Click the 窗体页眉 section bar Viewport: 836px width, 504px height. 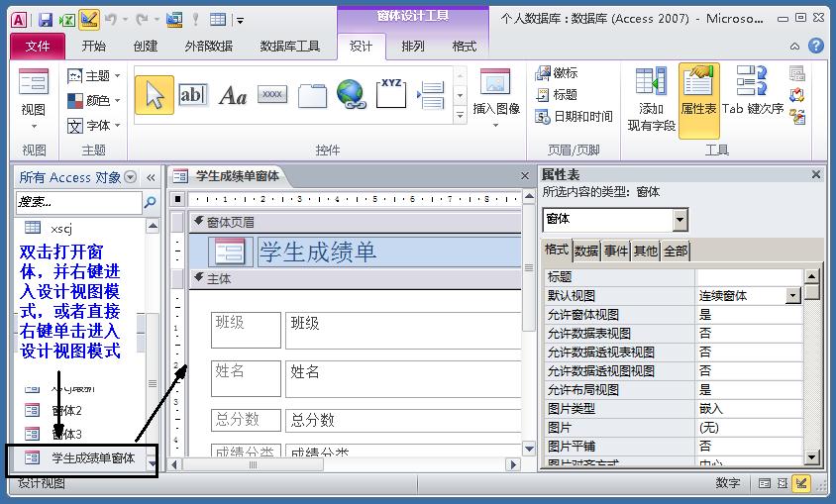(x=355, y=222)
